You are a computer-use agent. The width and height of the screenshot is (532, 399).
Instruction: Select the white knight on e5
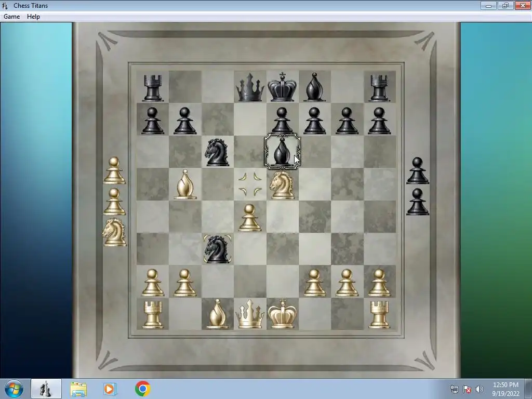point(282,184)
